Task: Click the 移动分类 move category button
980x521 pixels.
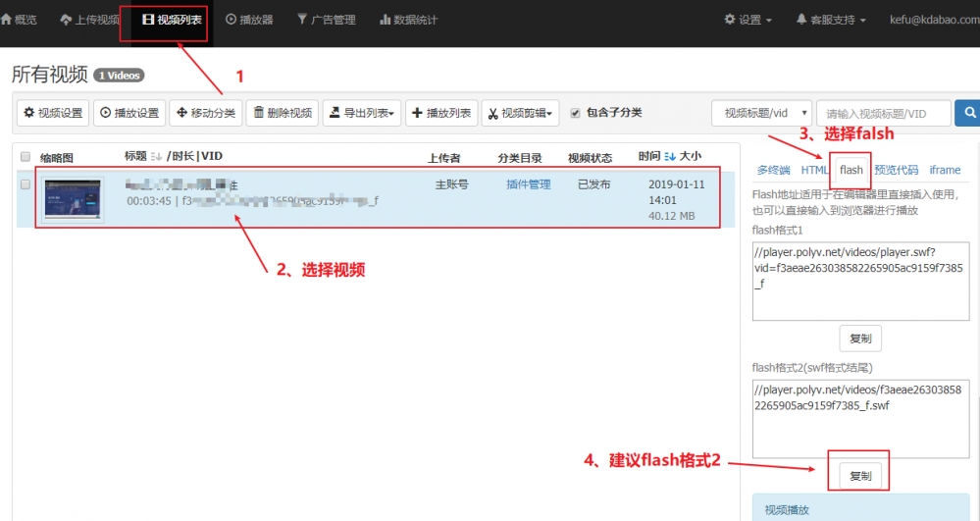Action: tap(206, 113)
